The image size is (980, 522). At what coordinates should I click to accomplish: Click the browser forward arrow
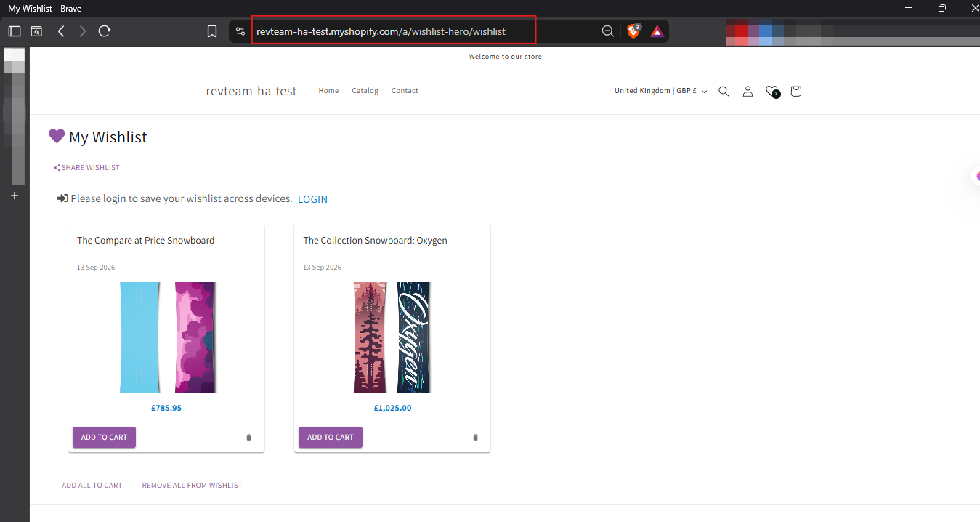[82, 31]
